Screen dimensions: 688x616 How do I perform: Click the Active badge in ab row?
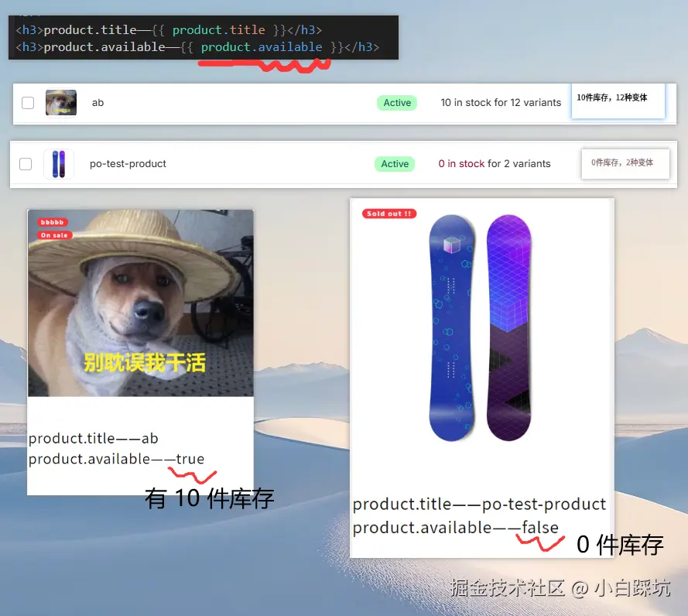[397, 103]
